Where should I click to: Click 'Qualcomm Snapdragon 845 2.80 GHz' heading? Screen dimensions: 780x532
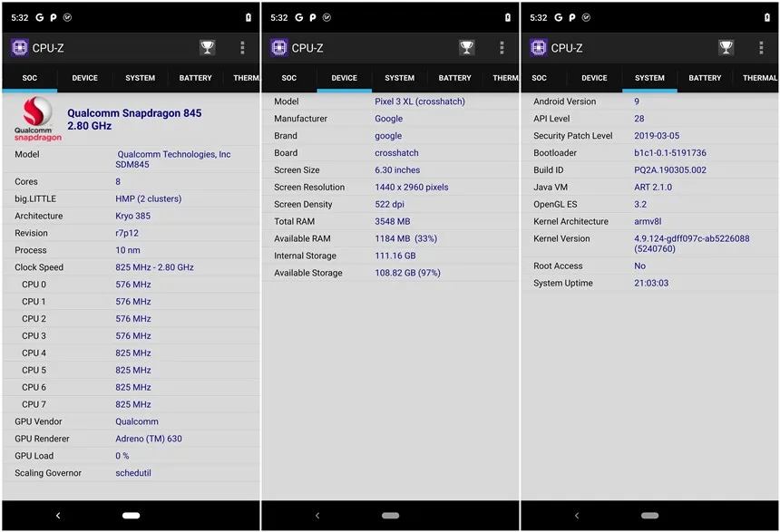click(x=134, y=120)
